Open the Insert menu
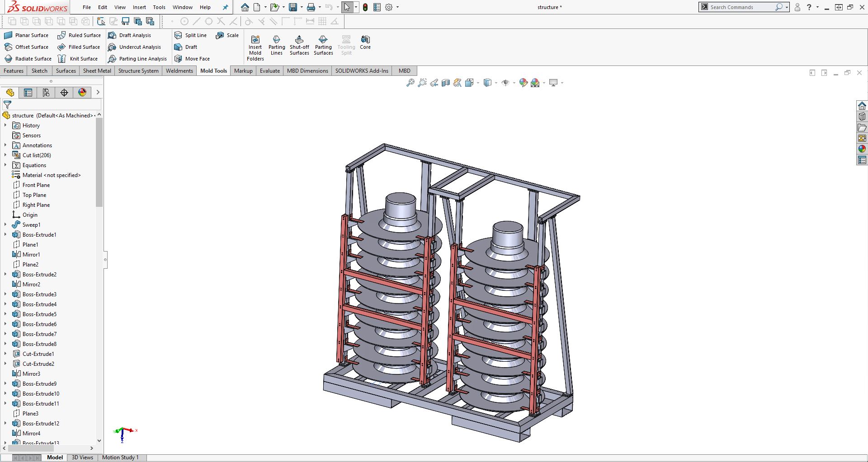The width and height of the screenshot is (868, 462). tap(139, 7)
